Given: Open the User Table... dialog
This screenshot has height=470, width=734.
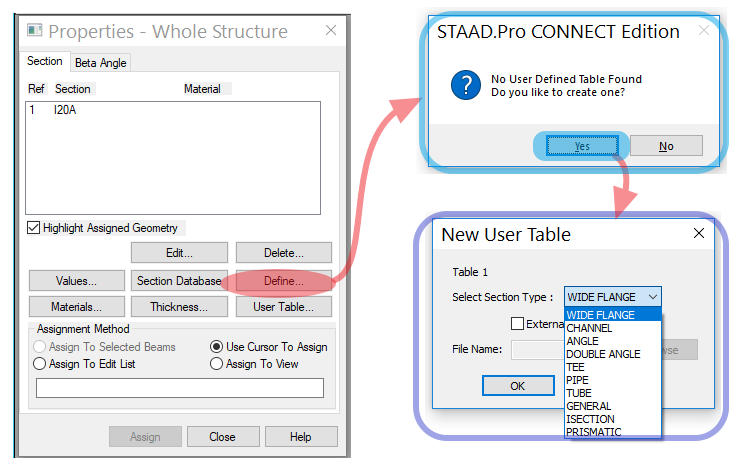Looking at the screenshot, I should (284, 307).
